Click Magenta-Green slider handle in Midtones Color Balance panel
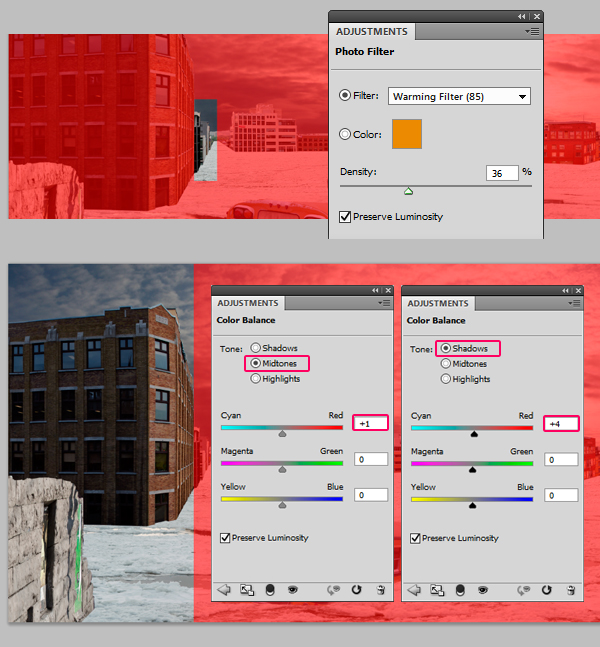This screenshot has width=600, height=647. 282,469
